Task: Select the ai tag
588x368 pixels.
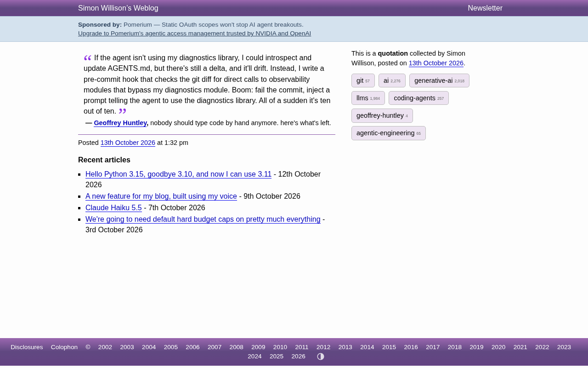Action: [392, 80]
